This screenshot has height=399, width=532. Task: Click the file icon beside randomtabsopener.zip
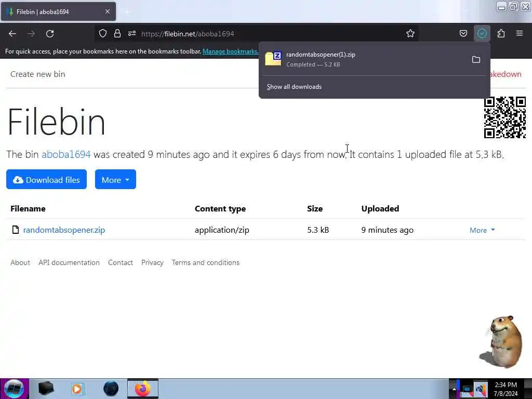(x=15, y=230)
